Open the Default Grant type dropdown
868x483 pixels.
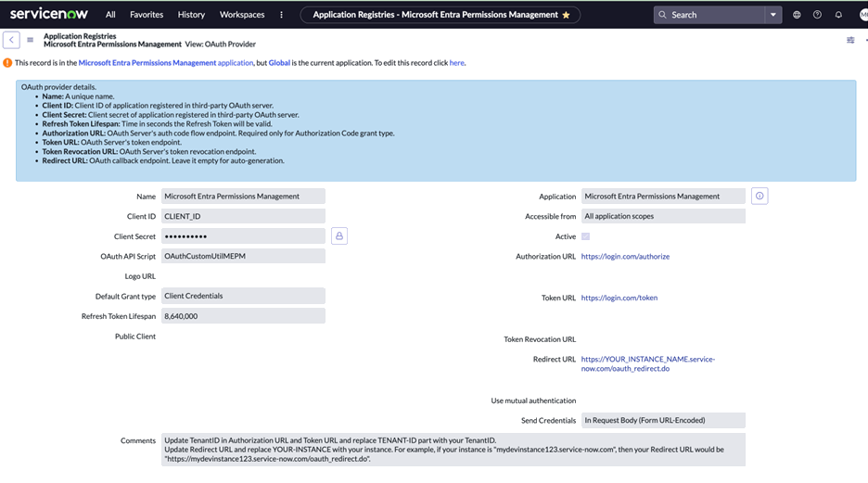243,296
